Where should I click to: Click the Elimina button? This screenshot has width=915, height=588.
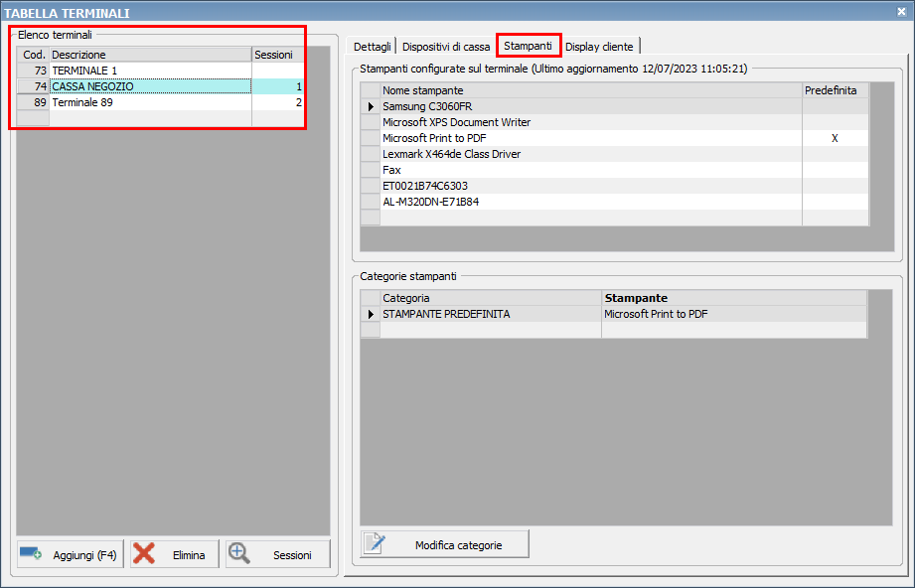point(175,553)
